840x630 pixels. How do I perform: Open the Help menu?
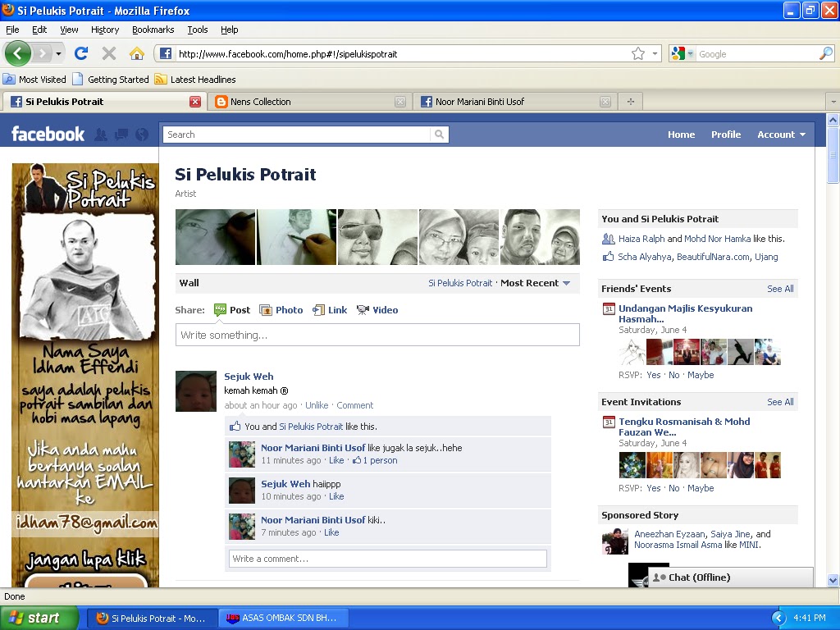coord(230,30)
